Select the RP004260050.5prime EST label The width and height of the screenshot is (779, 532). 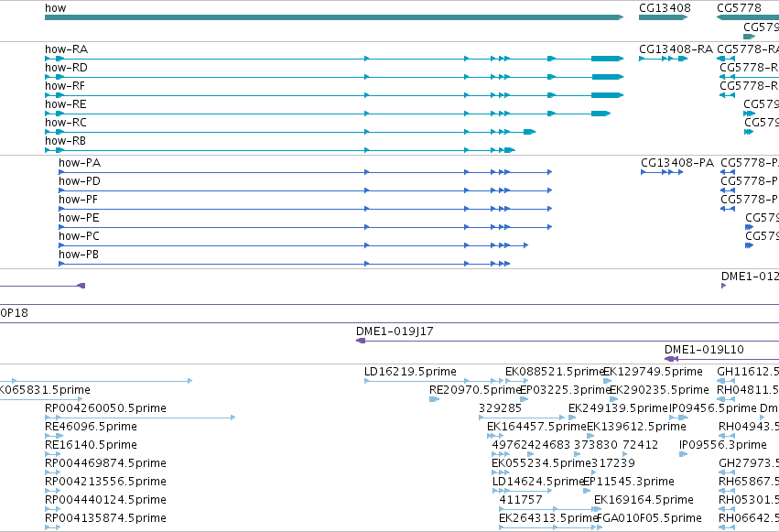tap(105, 407)
